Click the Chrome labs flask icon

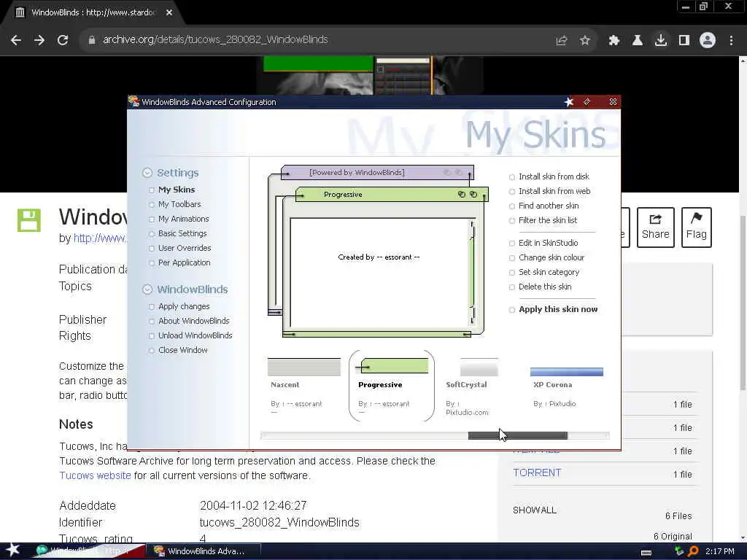click(x=638, y=40)
